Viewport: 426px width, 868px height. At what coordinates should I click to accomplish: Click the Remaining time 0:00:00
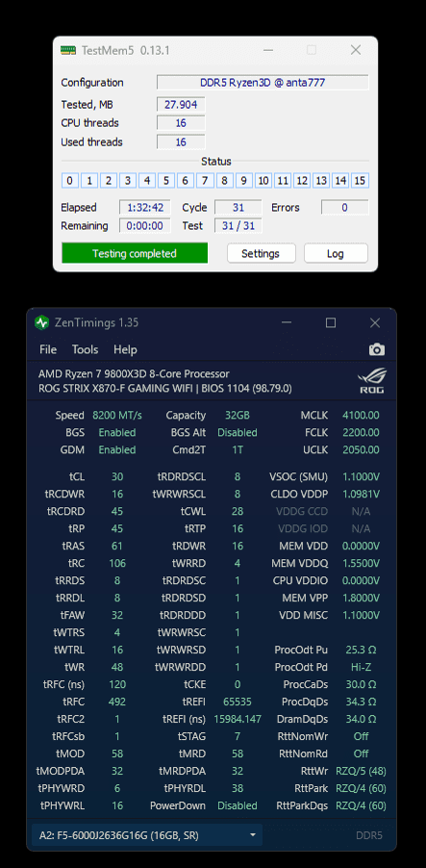(x=145, y=226)
